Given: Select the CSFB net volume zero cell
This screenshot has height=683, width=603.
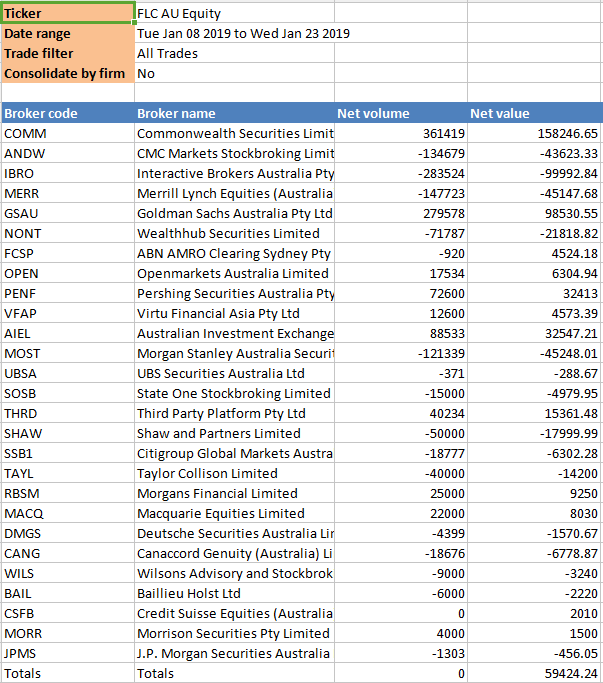Looking at the screenshot, I should 401,613.
